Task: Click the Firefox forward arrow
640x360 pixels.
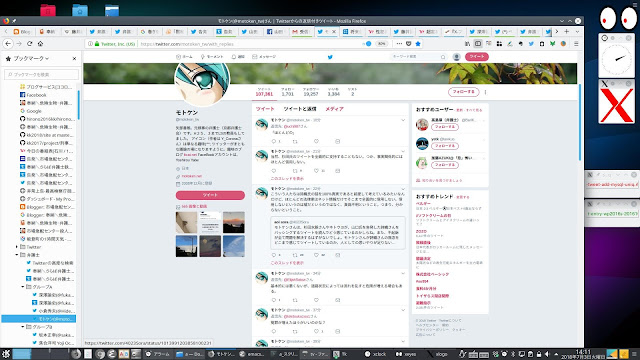Action: [x=19, y=44]
